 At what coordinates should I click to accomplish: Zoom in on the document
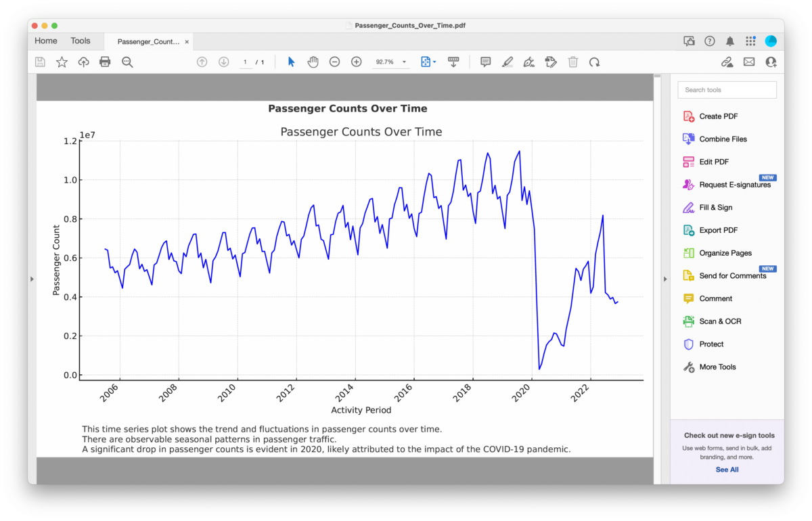click(356, 62)
